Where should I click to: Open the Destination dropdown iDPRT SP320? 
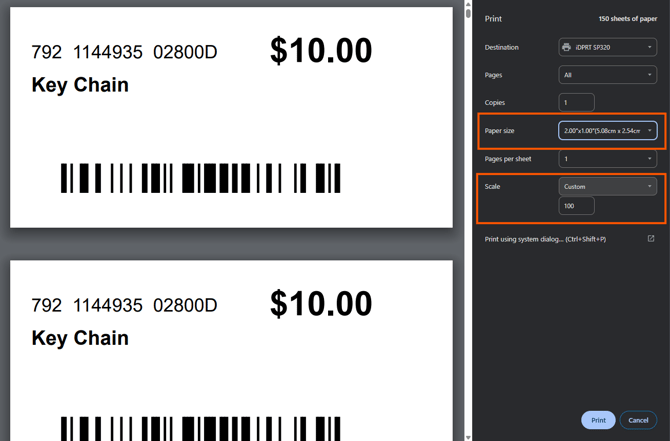pyautogui.click(x=607, y=47)
